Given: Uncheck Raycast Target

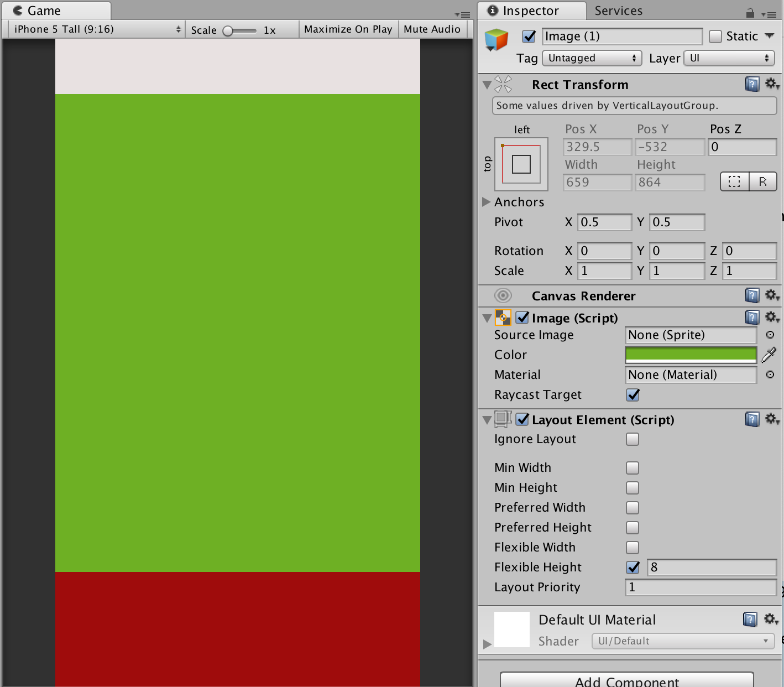Looking at the screenshot, I should [x=633, y=394].
